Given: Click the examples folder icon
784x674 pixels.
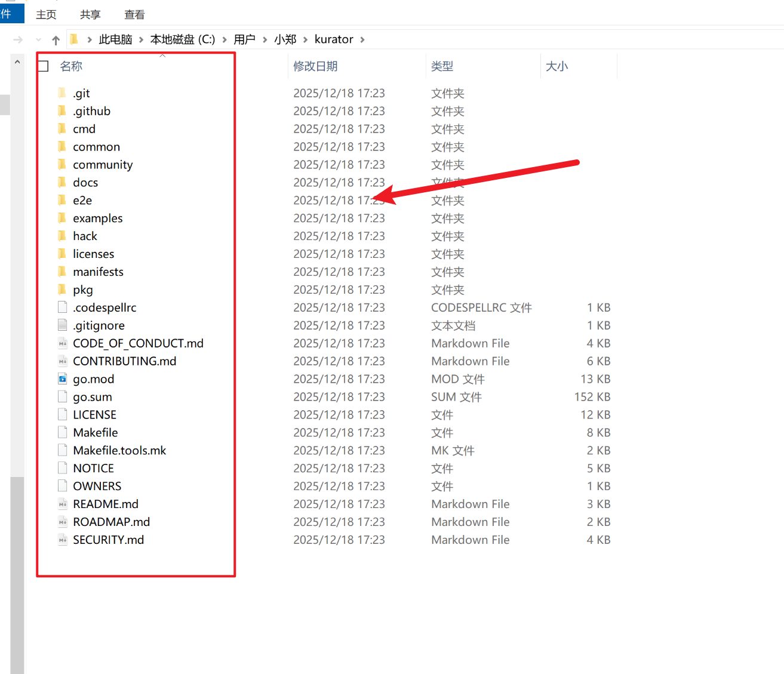Looking at the screenshot, I should coord(62,218).
